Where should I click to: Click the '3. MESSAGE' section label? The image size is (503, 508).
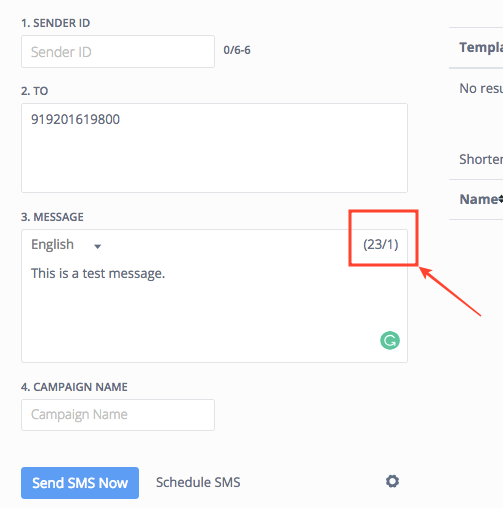[x=52, y=217]
